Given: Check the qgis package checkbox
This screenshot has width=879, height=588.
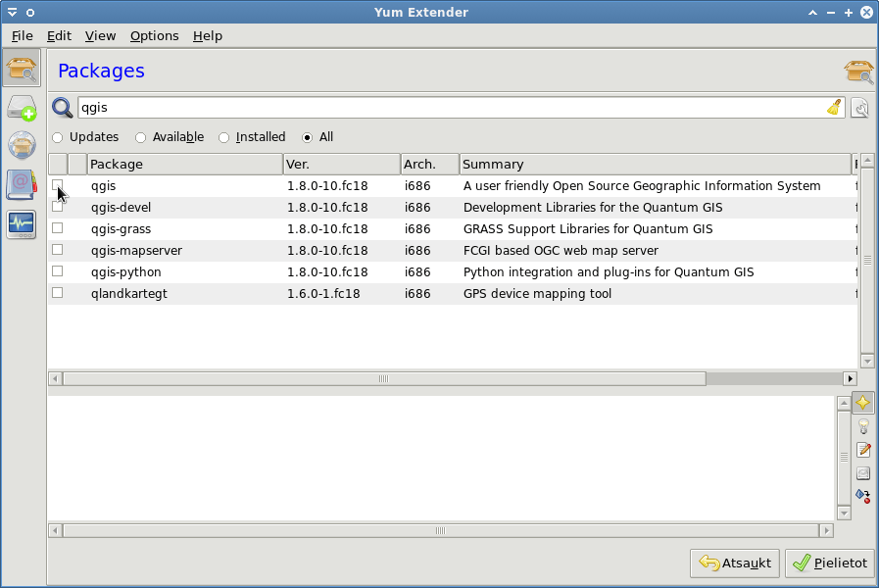Looking at the screenshot, I should 57,185.
